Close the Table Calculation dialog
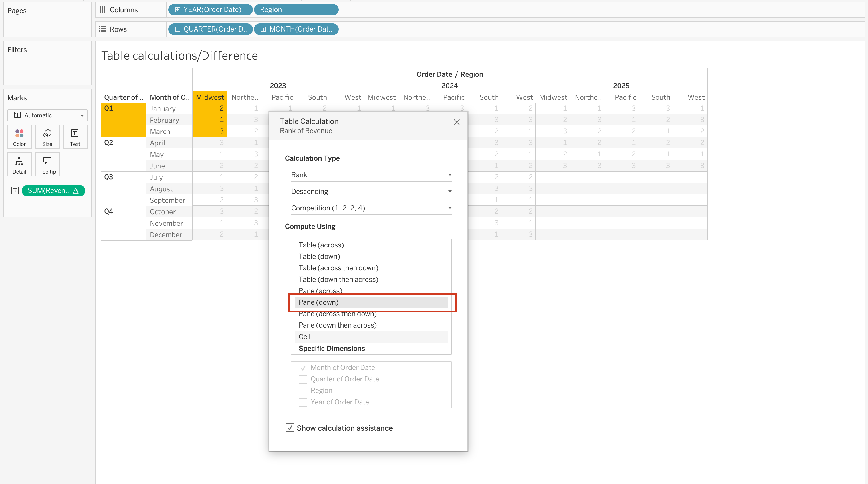Screen dimensions: 868x484 457,123
